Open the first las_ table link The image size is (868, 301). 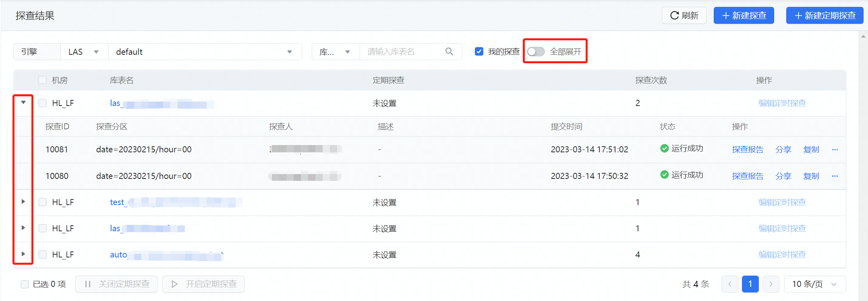click(x=162, y=104)
